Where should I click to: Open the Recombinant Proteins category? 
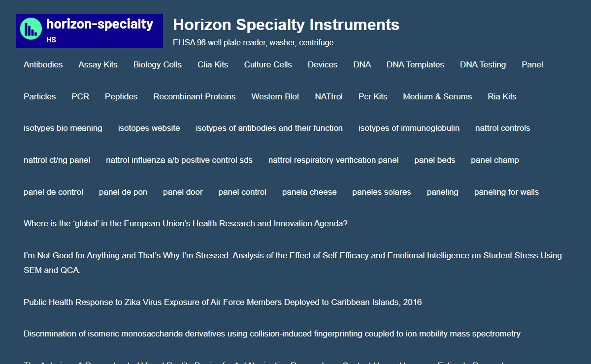[195, 96]
